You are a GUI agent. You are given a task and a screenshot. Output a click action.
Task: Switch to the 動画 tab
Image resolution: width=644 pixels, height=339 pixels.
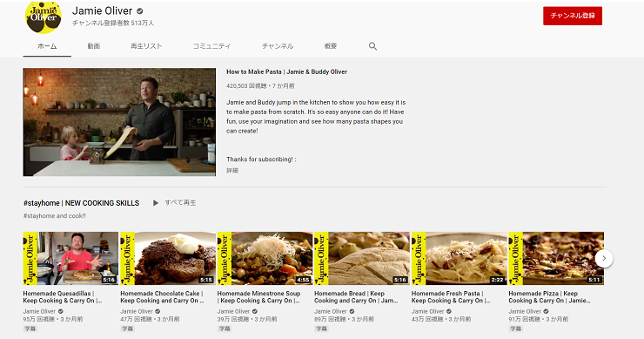[94, 46]
